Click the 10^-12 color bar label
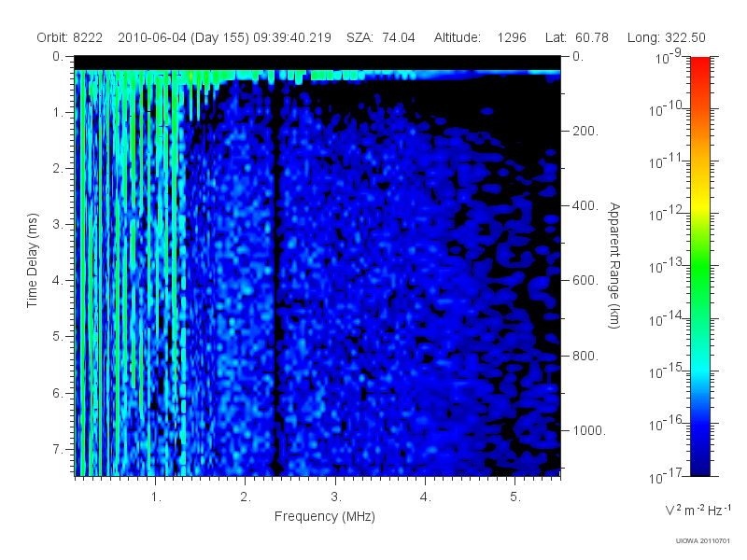Image resolution: width=747 pixels, height=560 pixels. (x=666, y=215)
